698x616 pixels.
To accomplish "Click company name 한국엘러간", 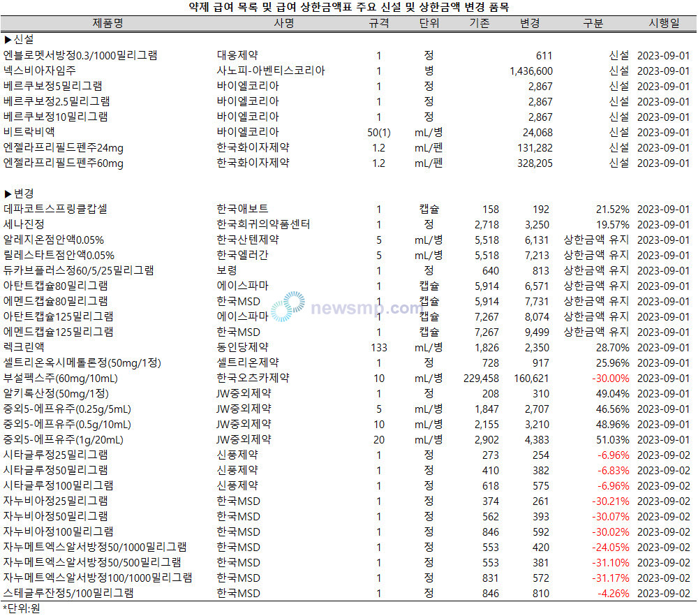I will (x=243, y=255).
